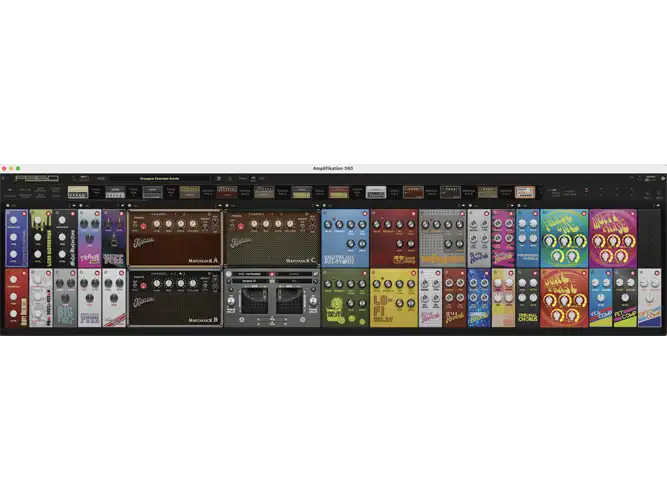Screen dimensions: 667x500
Task: Bypass the Lo-Fi Delay pedal
Action: (413, 273)
